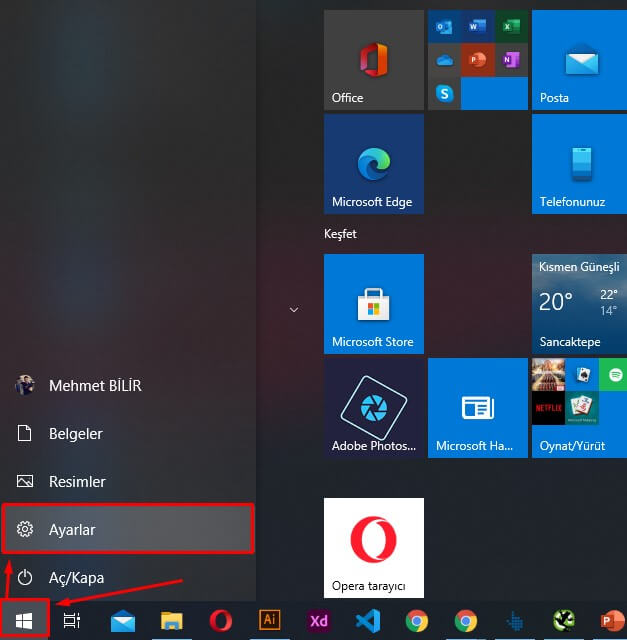
Task: Open the Microsoft Store tile
Action: (374, 304)
